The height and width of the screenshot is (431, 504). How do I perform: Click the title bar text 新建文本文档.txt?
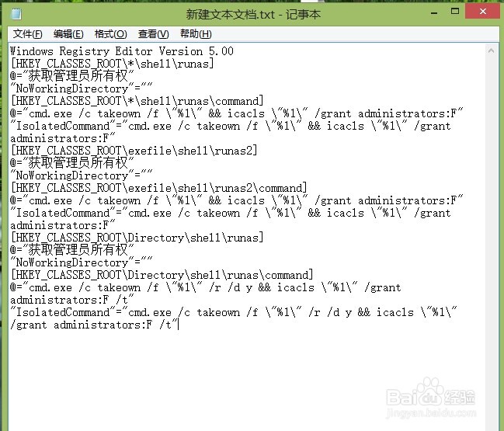point(230,15)
